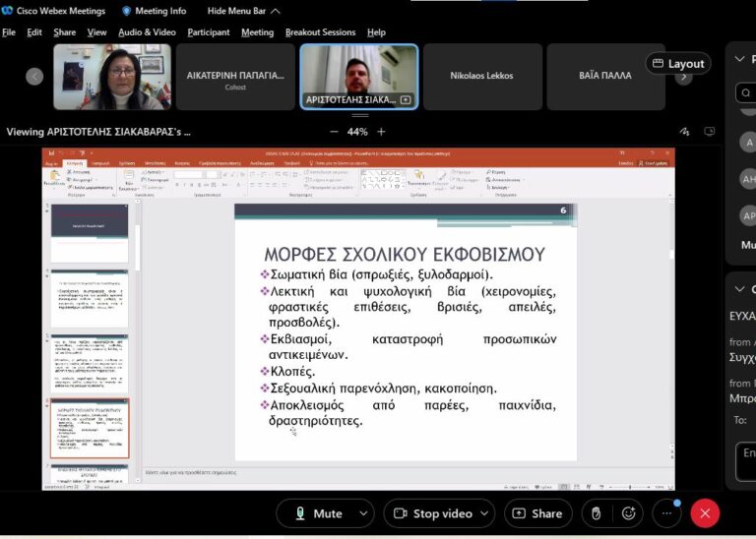Zoom in the shared view with plus
Image resolution: width=756 pixels, height=539 pixels.
pos(381,132)
